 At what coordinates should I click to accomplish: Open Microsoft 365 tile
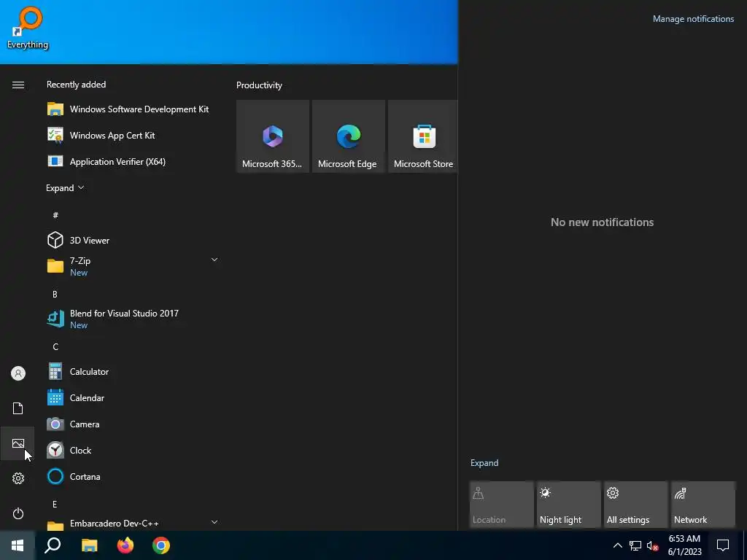(x=273, y=136)
